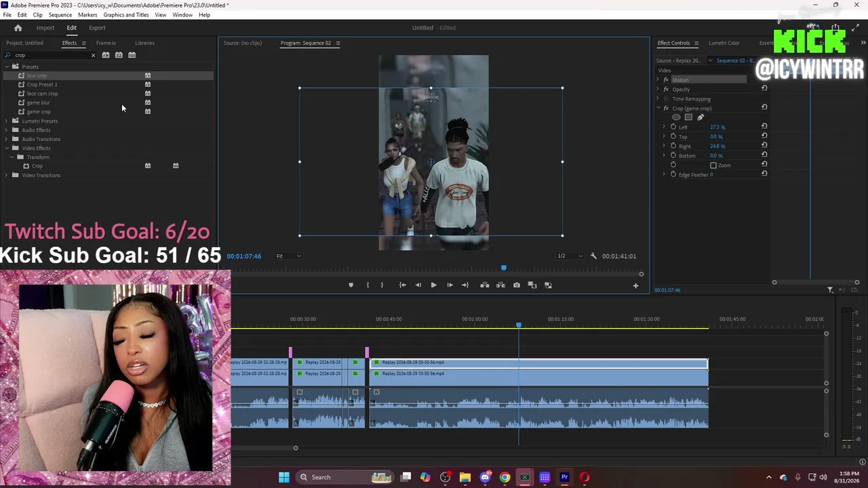This screenshot has height=488, width=868.
Task: Toggle the Opacity effect fx switch
Action: click(666, 89)
